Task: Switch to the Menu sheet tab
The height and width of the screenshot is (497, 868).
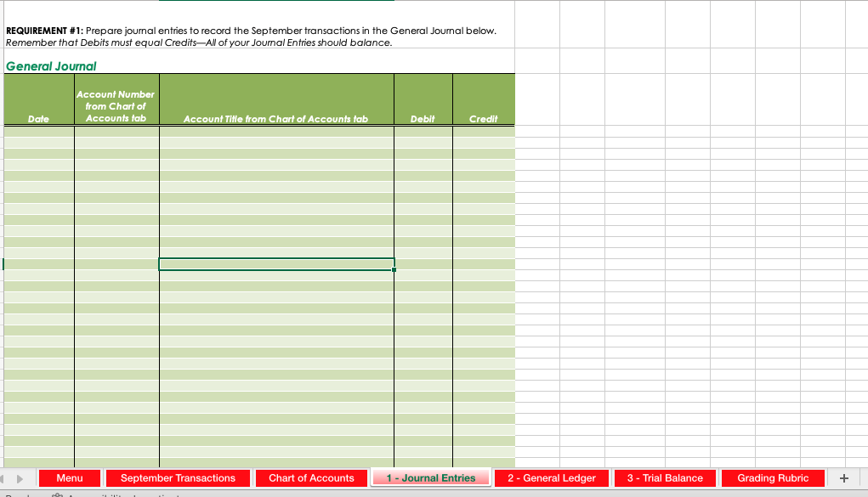Action: tap(69, 477)
